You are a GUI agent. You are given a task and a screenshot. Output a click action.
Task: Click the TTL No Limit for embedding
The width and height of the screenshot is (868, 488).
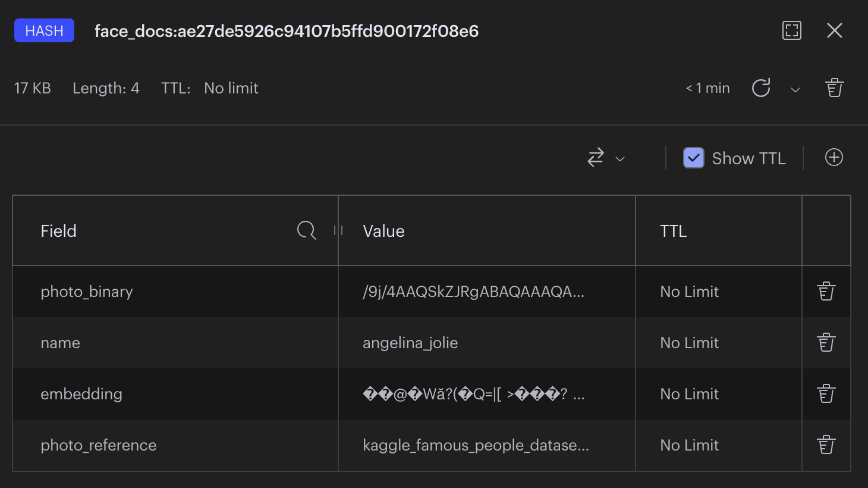tap(689, 394)
